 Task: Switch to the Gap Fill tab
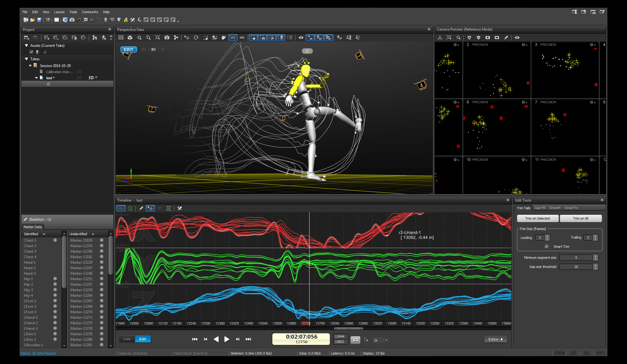click(539, 208)
